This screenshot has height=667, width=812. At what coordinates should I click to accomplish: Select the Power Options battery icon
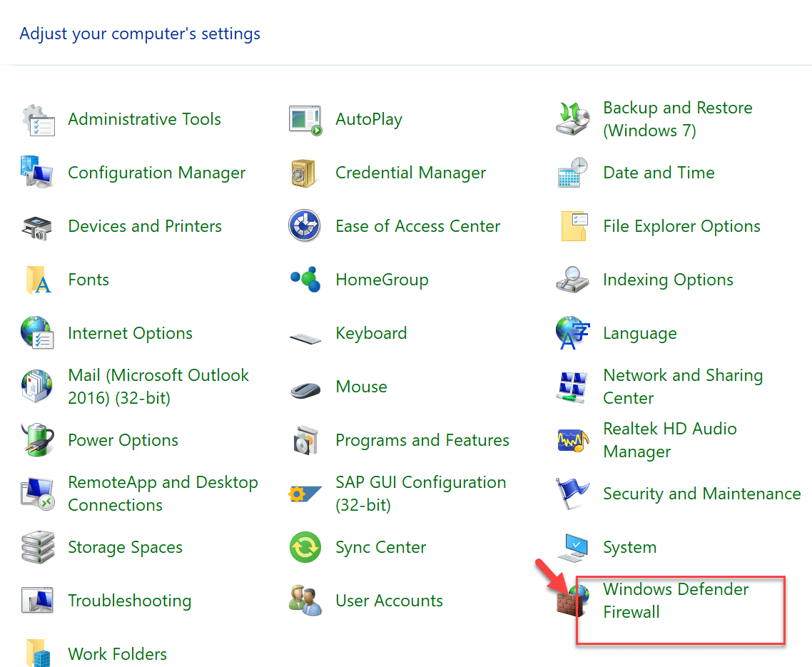click(x=38, y=440)
